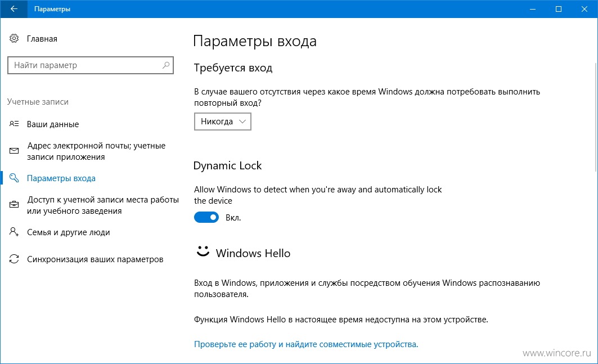The height and width of the screenshot is (364, 598).
Task: Click the magnifier icon in search box
Action: (x=166, y=65)
